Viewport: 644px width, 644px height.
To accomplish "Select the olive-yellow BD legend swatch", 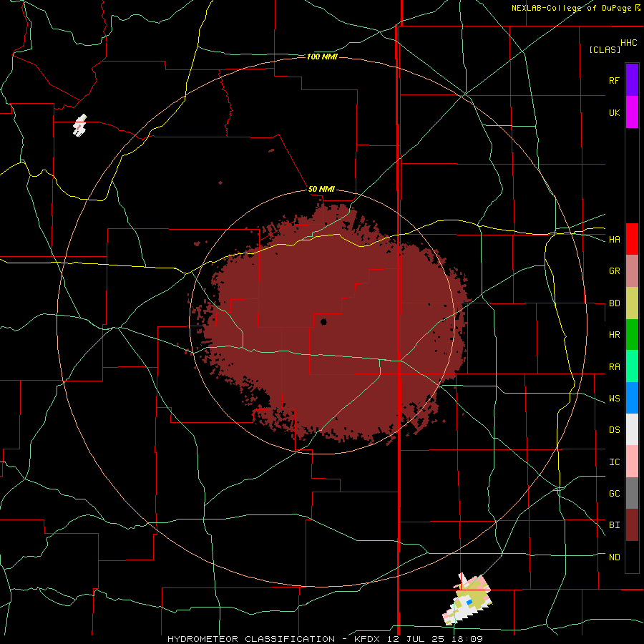I will click(632, 303).
